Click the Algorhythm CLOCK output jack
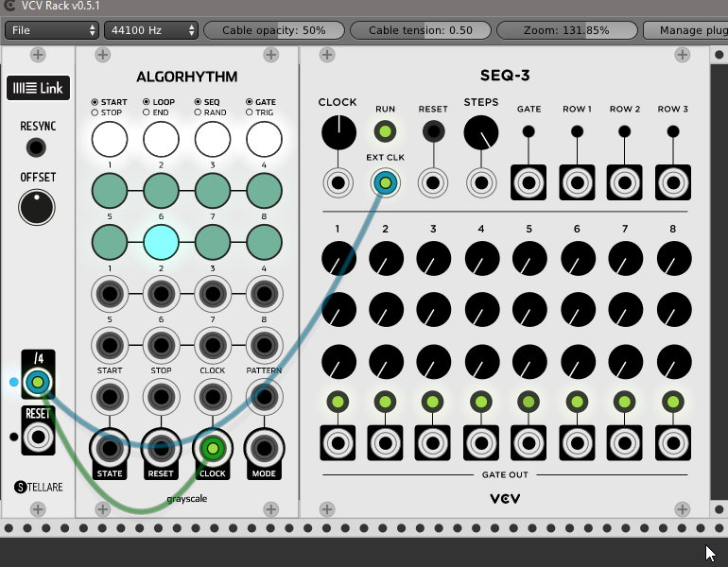728x567 pixels. click(x=213, y=448)
